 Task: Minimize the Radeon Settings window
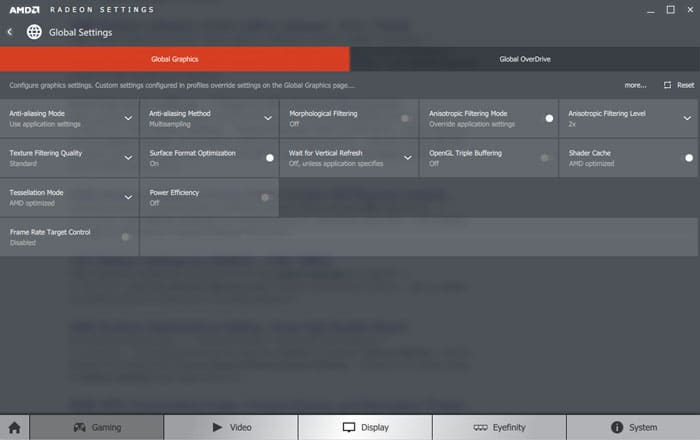pyautogui.click(x=651, y=11)
